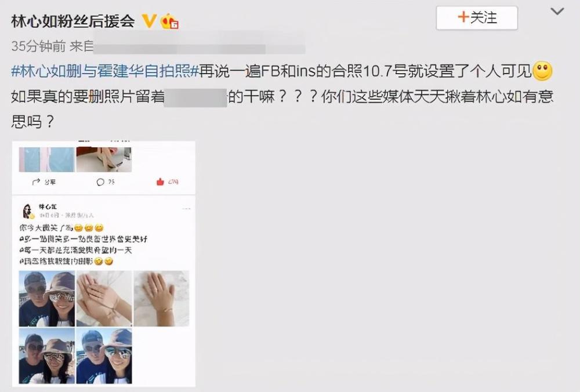
Task: Click the share arrow icon in embedded post
Action: tap(36, 182)
